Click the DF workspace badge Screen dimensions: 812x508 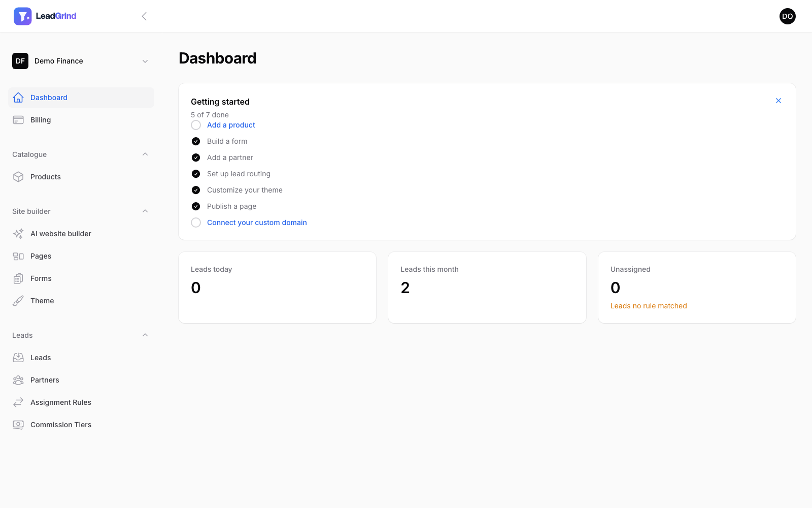(20, 61)
